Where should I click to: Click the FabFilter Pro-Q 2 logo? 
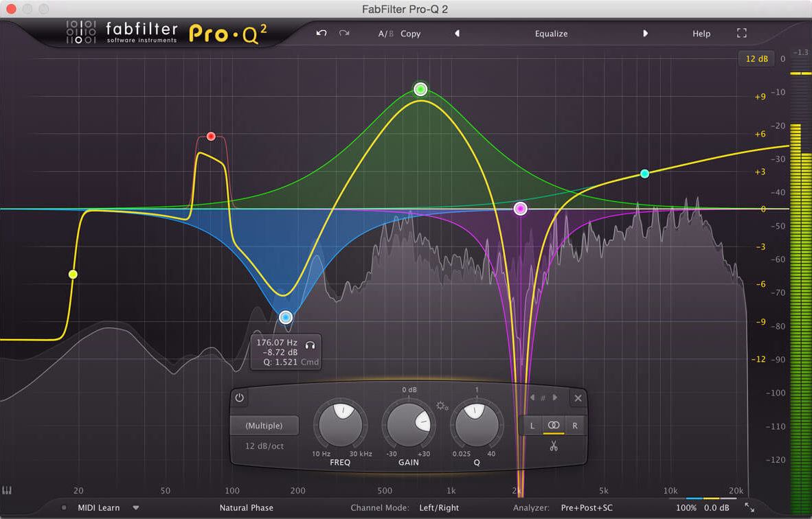point(167,33)
